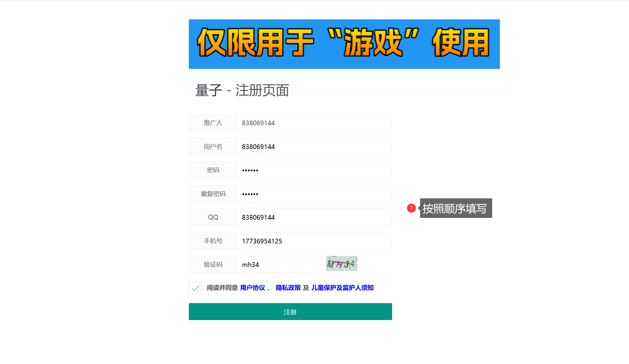Viewport: 629px width, 364px height.
Task: Focus the 用户名 input field
Action: tap(314, 147)
